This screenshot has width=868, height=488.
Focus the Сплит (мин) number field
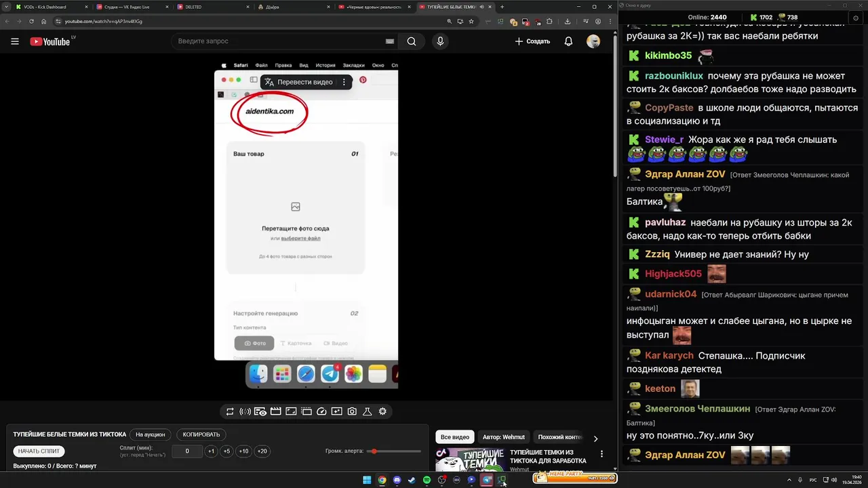187,451
